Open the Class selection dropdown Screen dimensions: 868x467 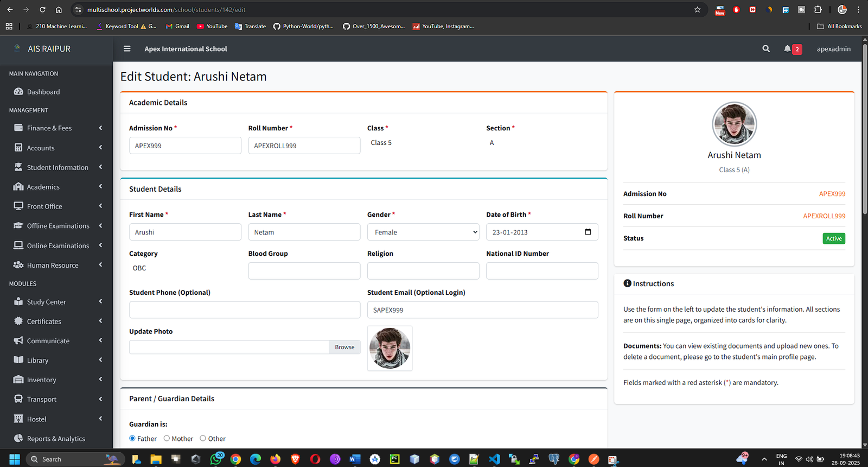pos(423,143)
